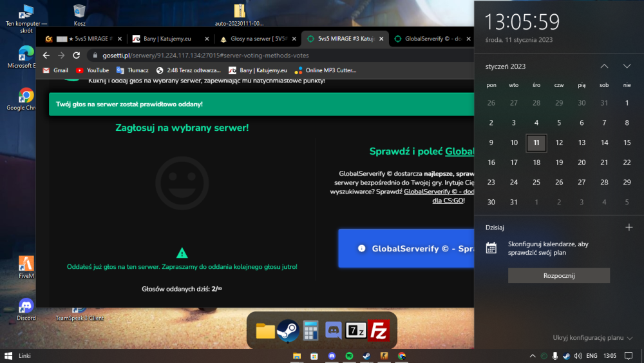The width and height of the screenshot is (644, 363).
Task: Collapse the agenda via Ukryj konfigurację planu
Action: tap(592, 337)
